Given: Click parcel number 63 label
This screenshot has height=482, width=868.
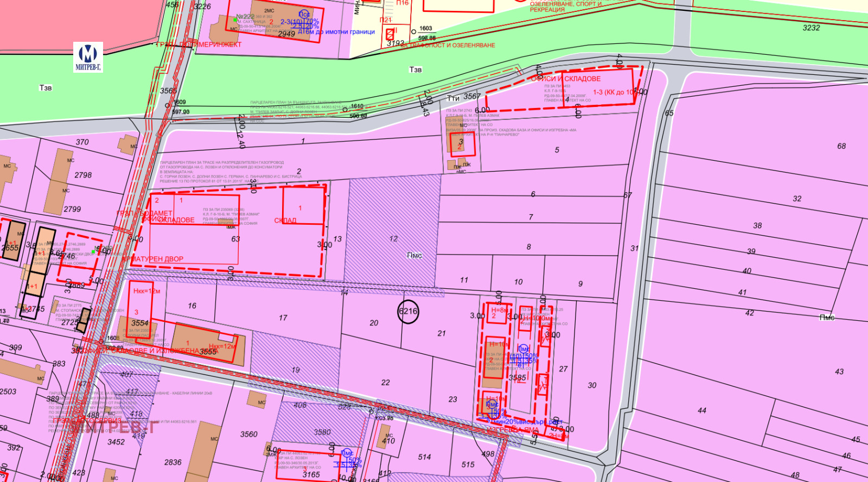Looking at the screenshot, I should pos(235,239).
